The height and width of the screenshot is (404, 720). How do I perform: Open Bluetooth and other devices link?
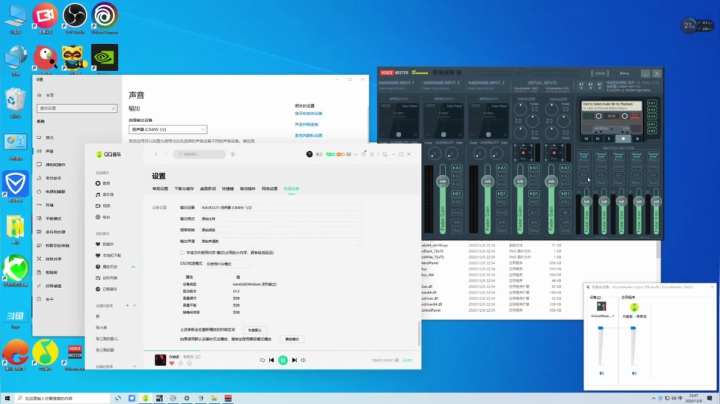pos(309,113)
